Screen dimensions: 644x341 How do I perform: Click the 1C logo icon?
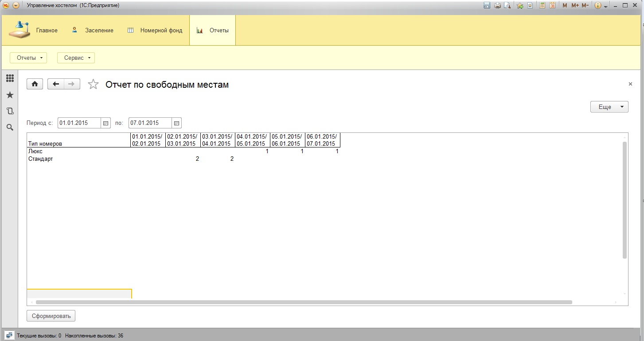click(6, 5)
